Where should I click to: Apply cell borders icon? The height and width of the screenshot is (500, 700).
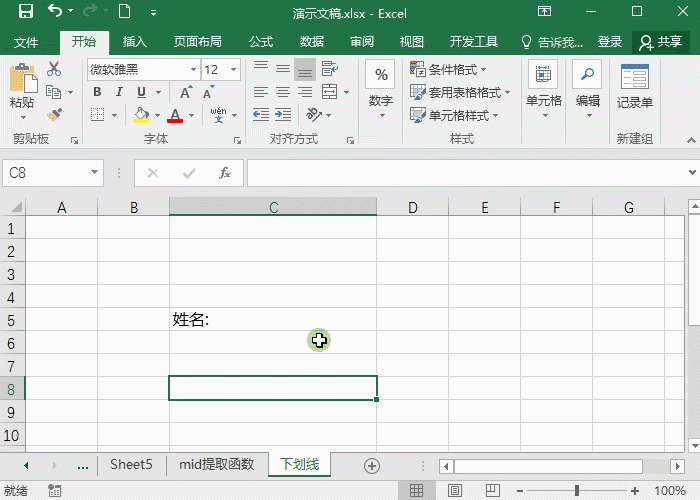tap(97, 115)
